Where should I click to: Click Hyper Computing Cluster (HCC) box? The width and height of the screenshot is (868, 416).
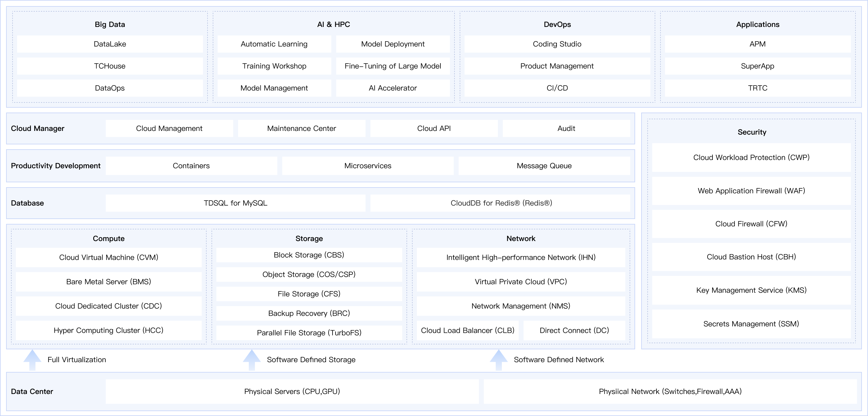108,330
